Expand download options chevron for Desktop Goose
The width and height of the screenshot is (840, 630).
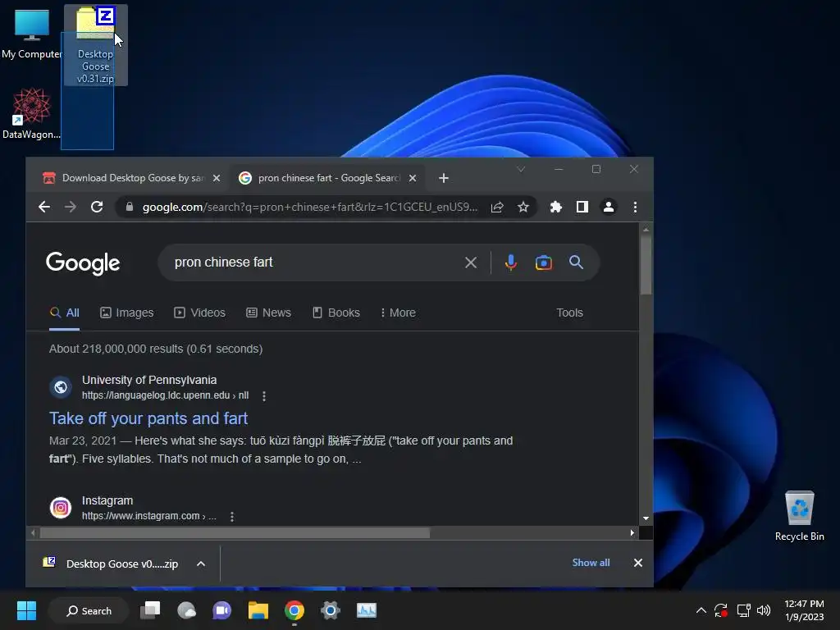[201, 564]
